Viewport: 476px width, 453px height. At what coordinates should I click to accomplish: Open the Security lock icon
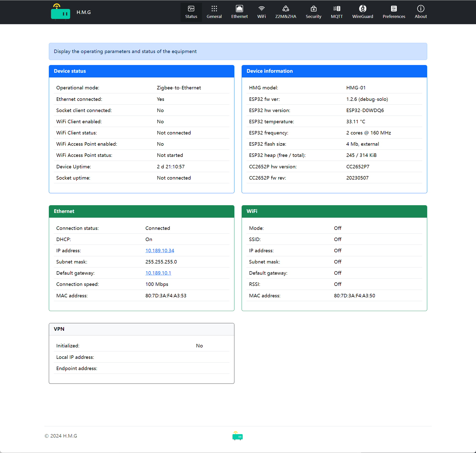313,9
